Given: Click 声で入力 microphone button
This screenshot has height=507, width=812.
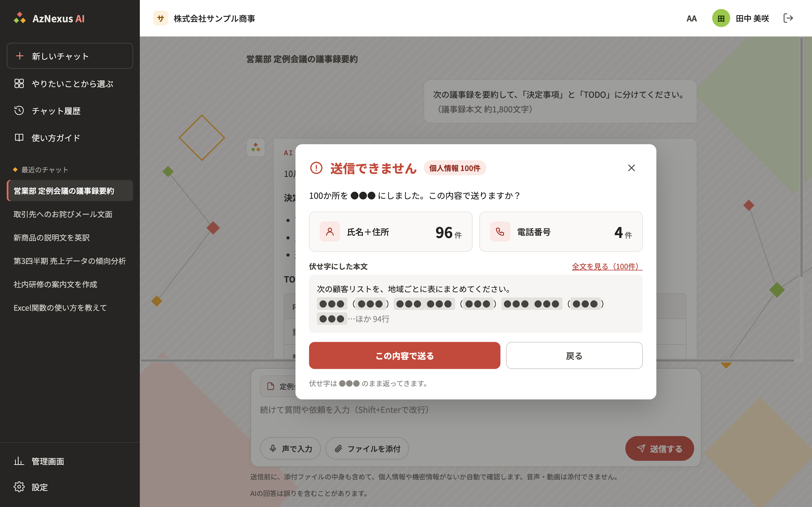Looking at the screenshot, I should (x=290, y=448).
